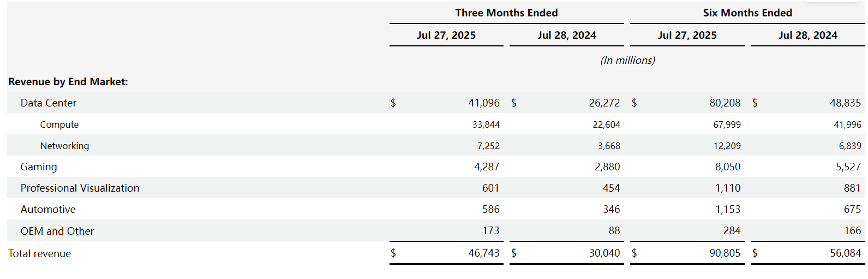Select total revenue value 46,743

pyautogui.click(x=484, y=253)
